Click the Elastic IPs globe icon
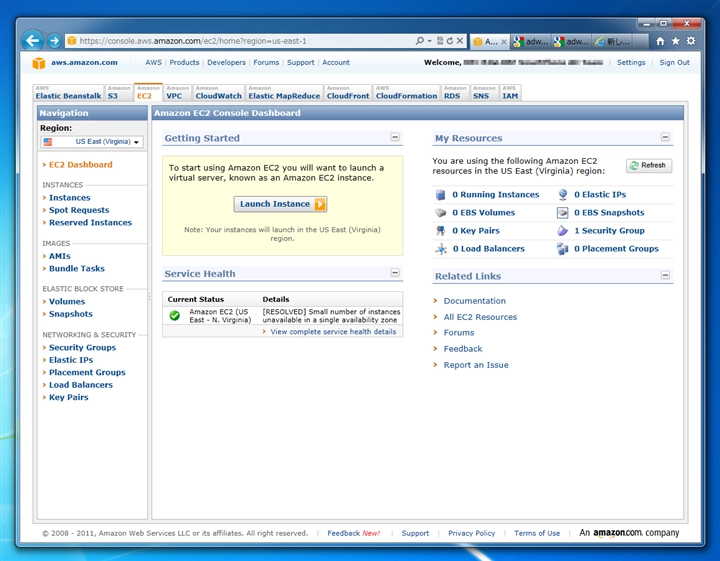Screen dimensions: 720x561 coord(562,195)
